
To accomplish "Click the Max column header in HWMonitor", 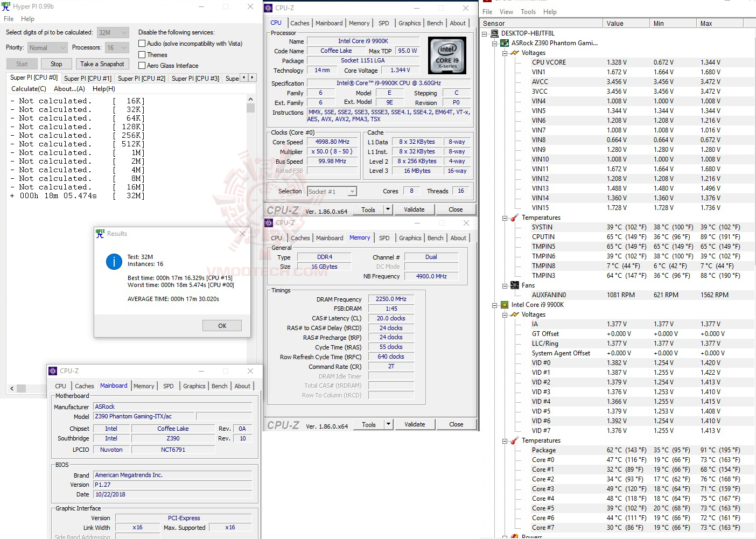I will [x=720, y=24].
